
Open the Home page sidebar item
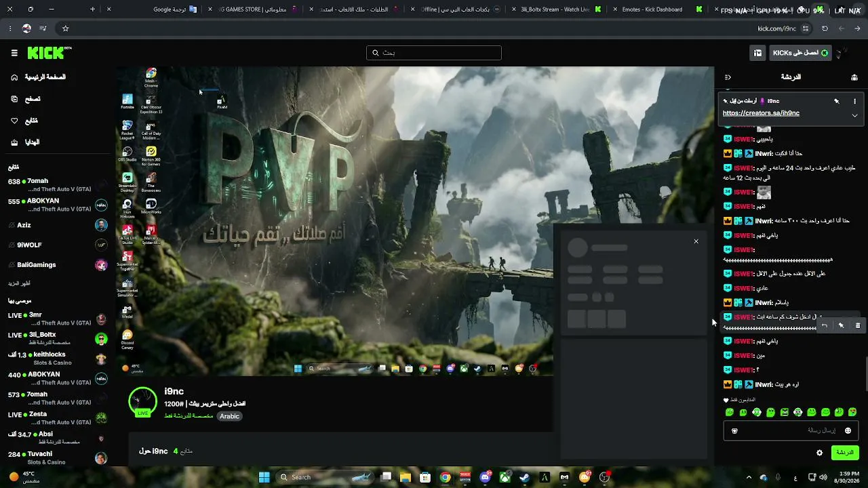pyautogui.click(x=39, y=77)
